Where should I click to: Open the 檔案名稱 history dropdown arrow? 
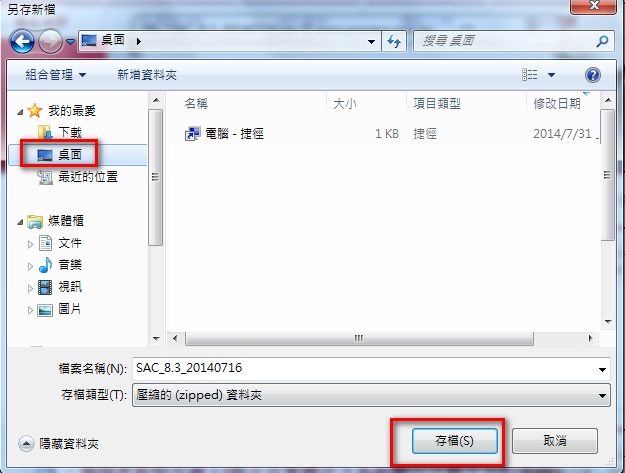pos(602,369)
